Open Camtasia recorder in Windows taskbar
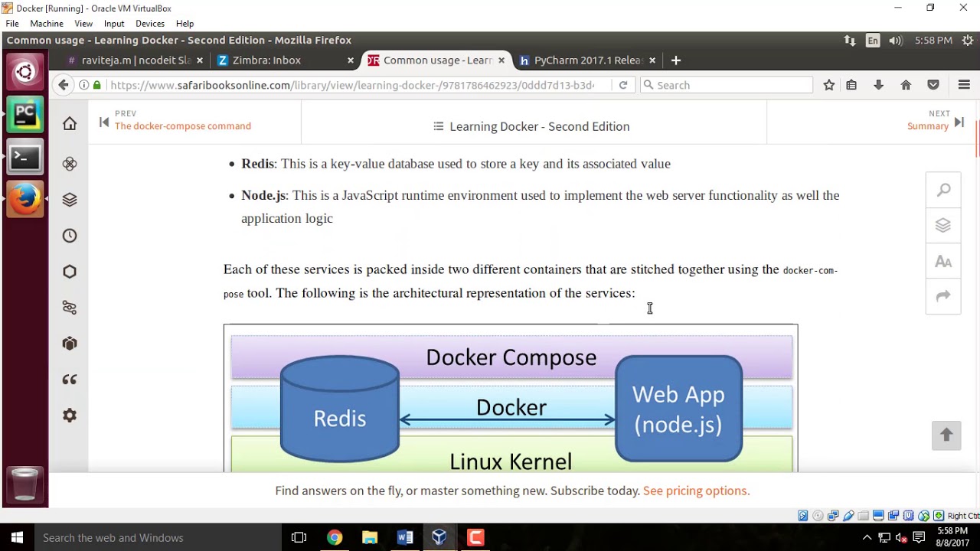The width and height of the screenshot is (980, 551). point(475,537)
